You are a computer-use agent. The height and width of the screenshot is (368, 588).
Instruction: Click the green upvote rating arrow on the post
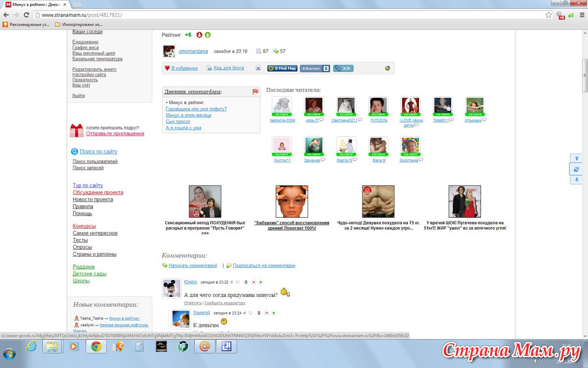(208, 35)
